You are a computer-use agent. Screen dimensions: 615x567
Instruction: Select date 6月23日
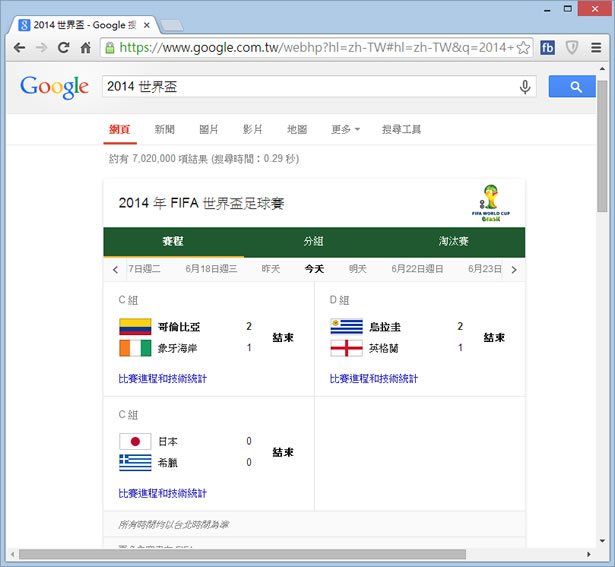click(485, 269)
